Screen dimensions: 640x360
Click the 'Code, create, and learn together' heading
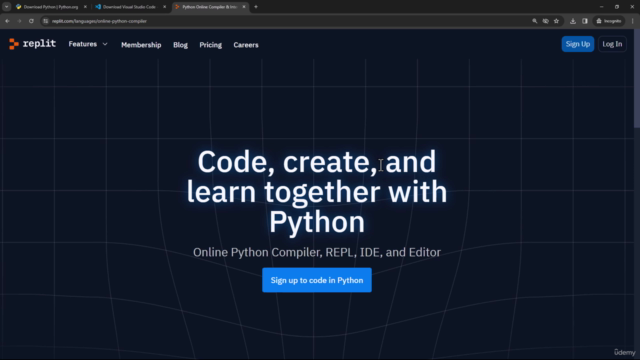(317, 192)
